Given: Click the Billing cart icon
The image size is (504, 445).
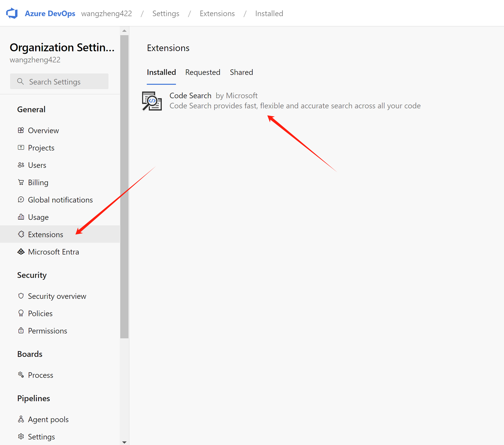Looking at the screenshot, I should point(21,182).
